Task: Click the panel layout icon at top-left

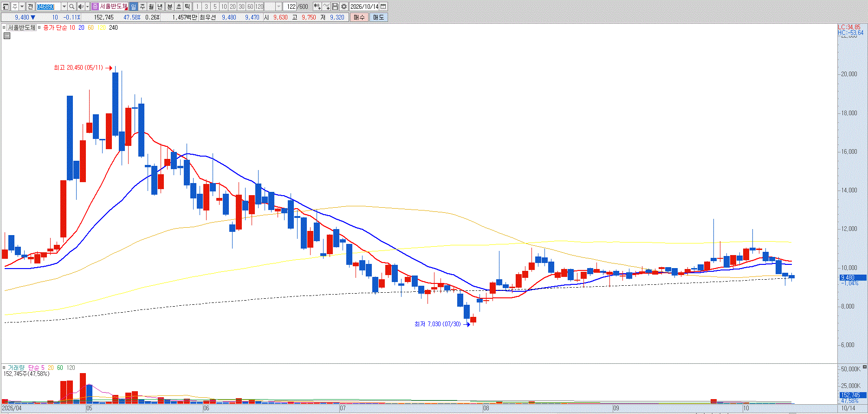Action: pos(6,7)
